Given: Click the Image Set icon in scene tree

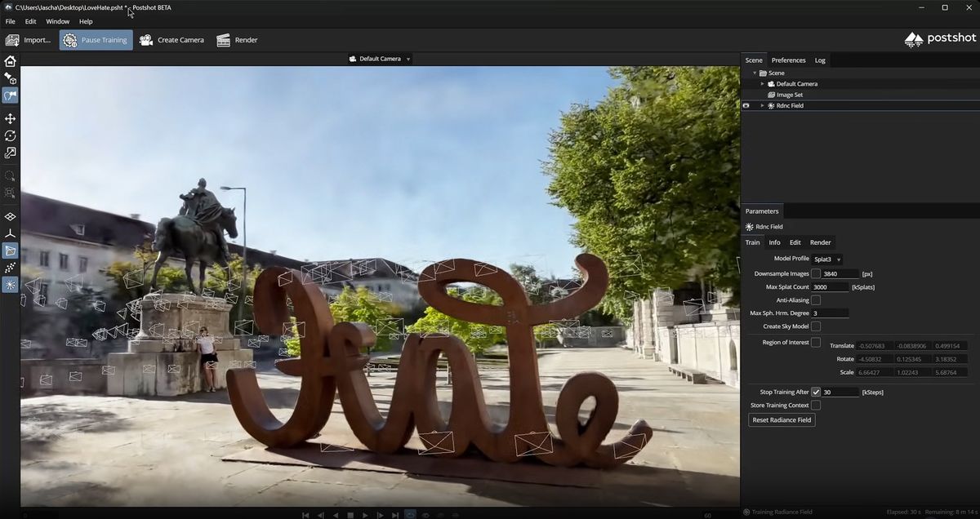Looking at the screenshot, I should tap(771, 95).
